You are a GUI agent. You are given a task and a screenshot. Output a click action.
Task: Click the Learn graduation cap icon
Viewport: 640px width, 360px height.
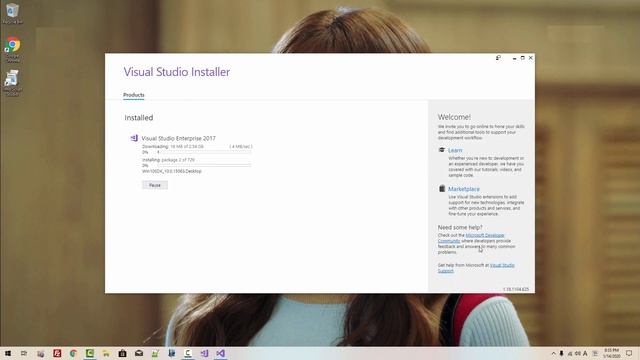[x=442, y=150]
